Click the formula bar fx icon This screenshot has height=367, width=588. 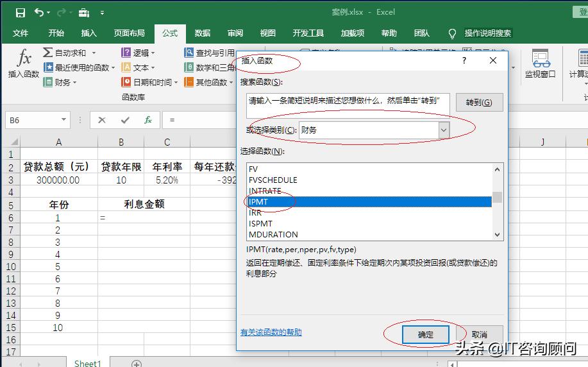(x=148, y=120)
